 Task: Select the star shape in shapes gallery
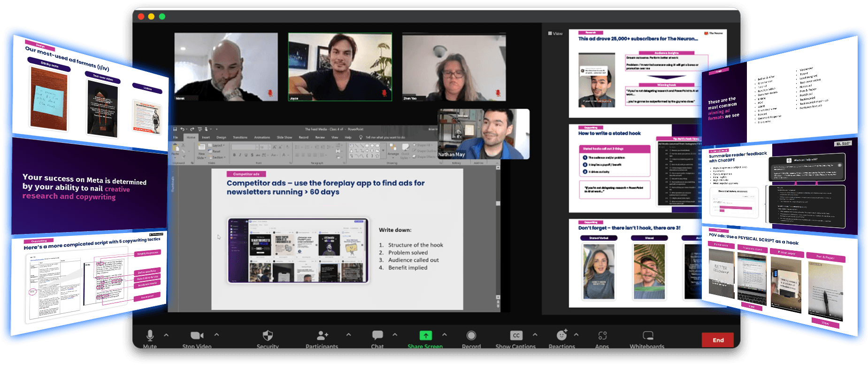[x=377, y=155]
